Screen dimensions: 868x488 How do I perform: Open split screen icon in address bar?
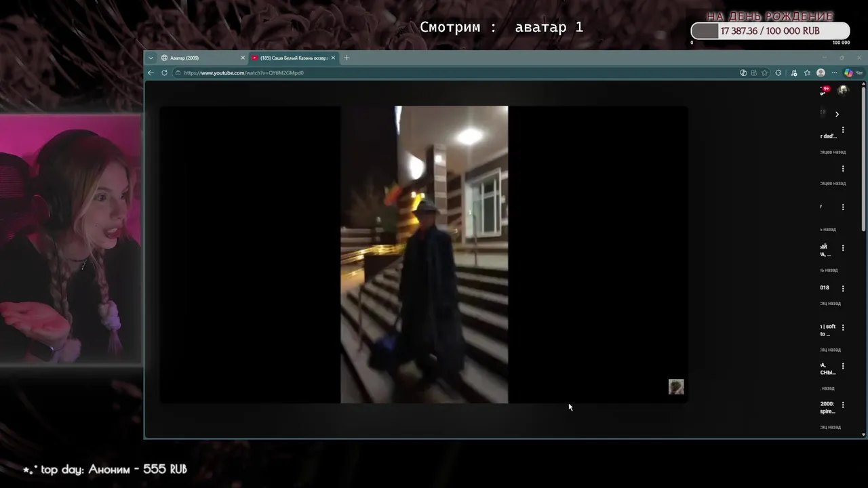[754, 73]
